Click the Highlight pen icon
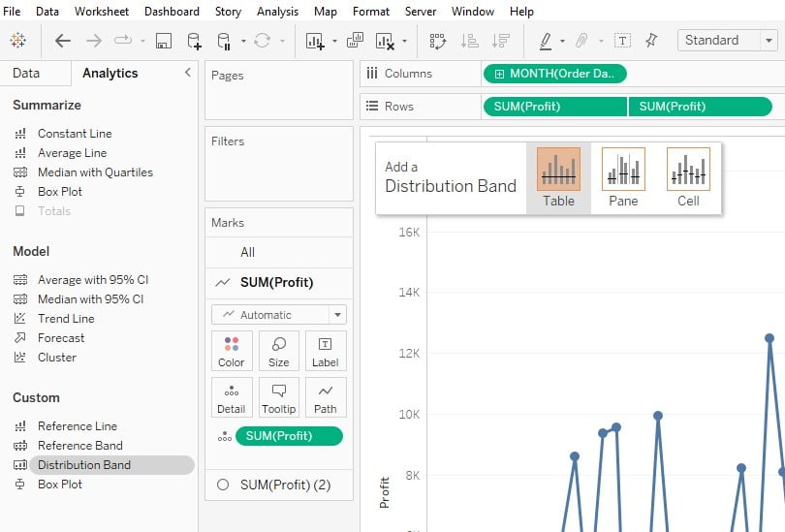Screen dimensions: 785x532 [x=546, y=41]
